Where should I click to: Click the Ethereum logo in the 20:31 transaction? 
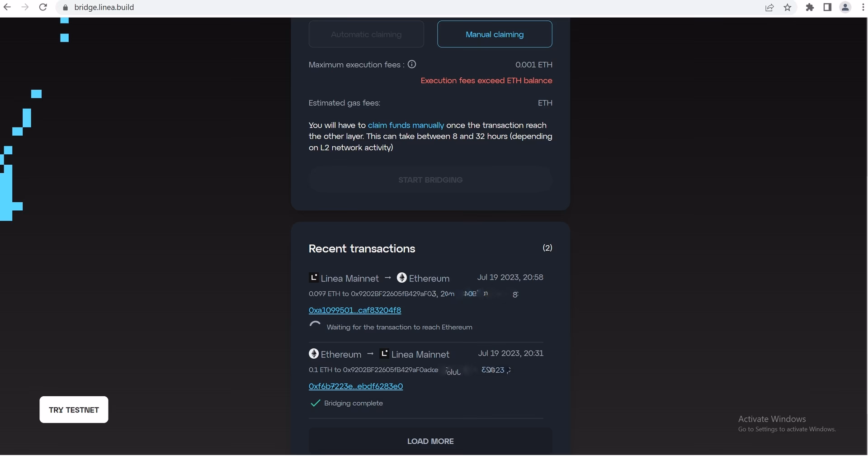point(314,353)
